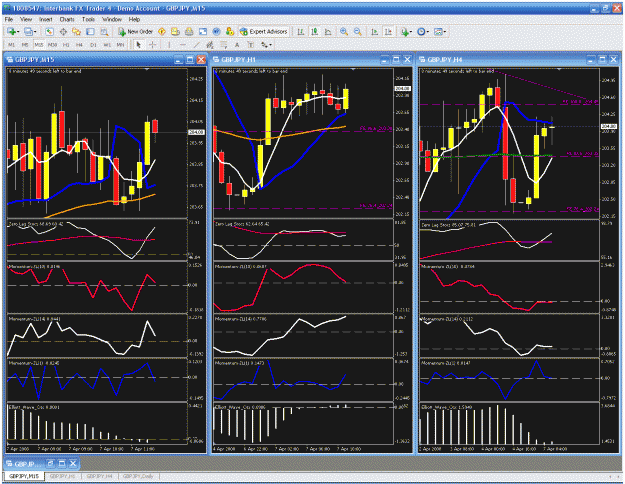Click the padlock icon left of Expert Advisors
The width and height of the screenshot is (625, 484).
tap(230, 31)
